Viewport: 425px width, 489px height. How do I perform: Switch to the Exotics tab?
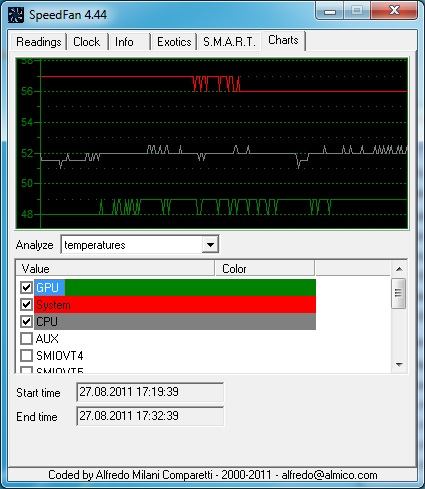point(174,42)
